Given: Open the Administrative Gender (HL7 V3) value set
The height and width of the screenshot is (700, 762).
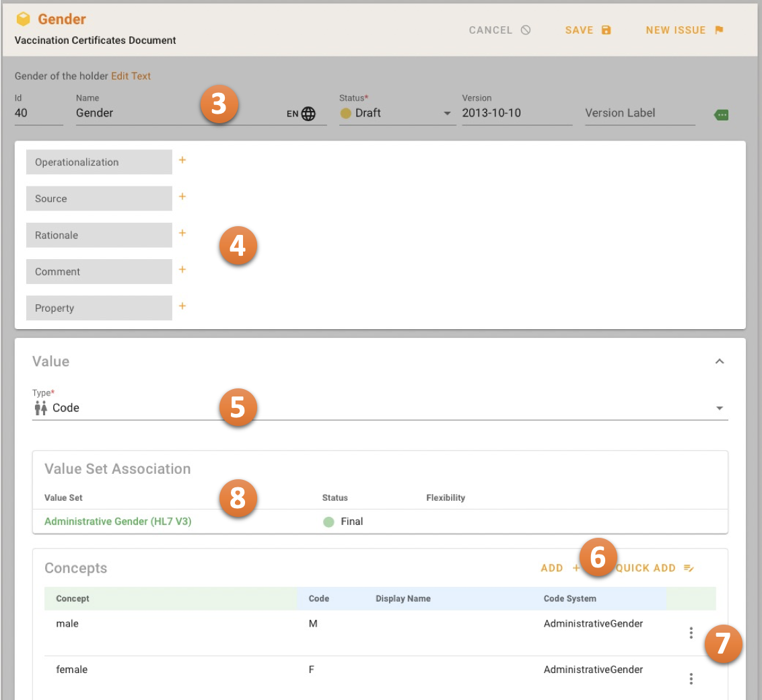Looking at the screenshot, I should (118, 521).
